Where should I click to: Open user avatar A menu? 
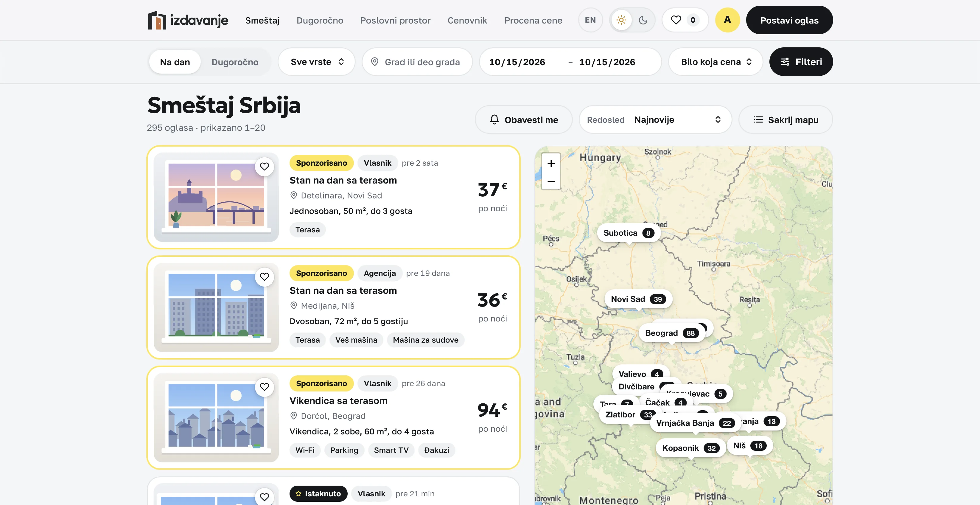727,20
